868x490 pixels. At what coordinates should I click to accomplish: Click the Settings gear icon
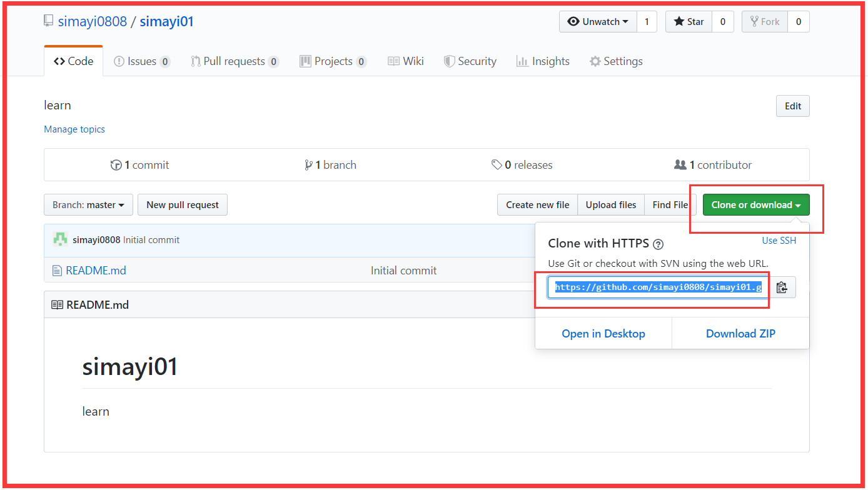click(595, 61)
